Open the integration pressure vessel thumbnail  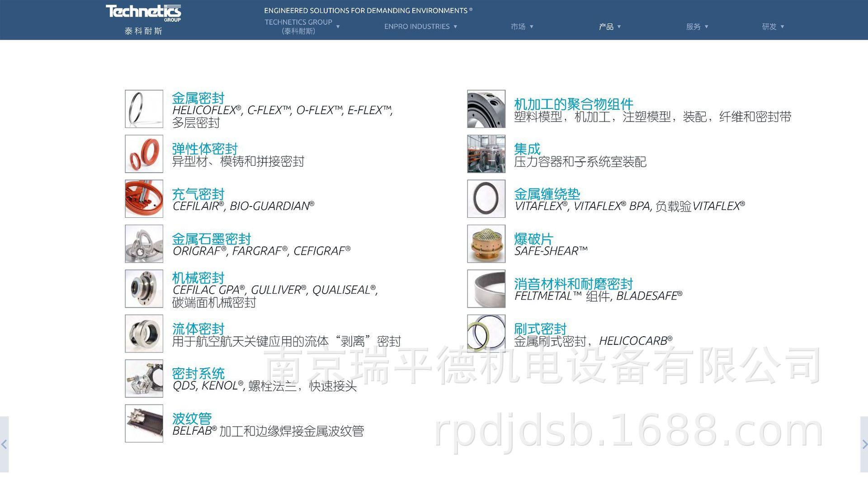486,154
